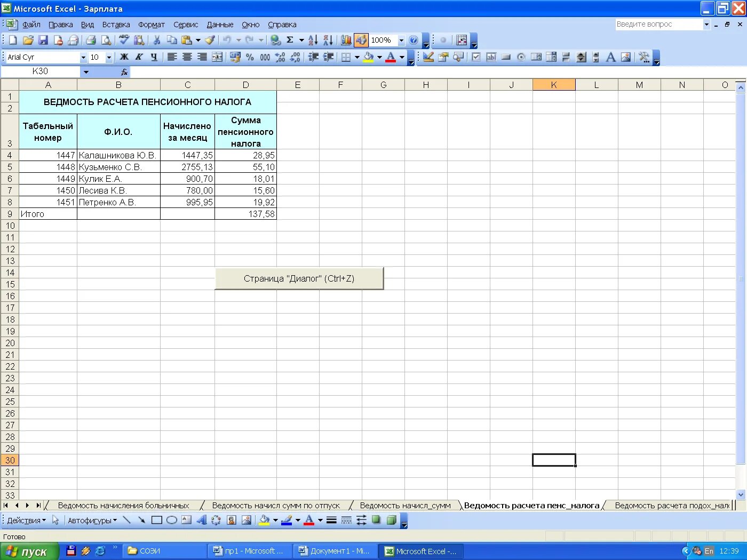
Task: Select the WordArt icon on the Drawing toolbar
Action: tap(201, 520)
